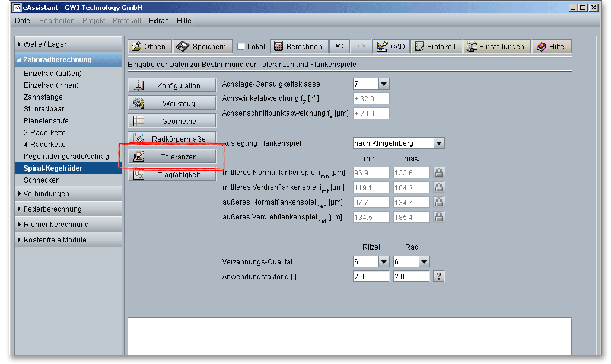The height and width of the screenshot is (364, 611).
Task: Open Ritzel Verzahnungs-Qualität dropdown
Action: (x=383, y=261)
